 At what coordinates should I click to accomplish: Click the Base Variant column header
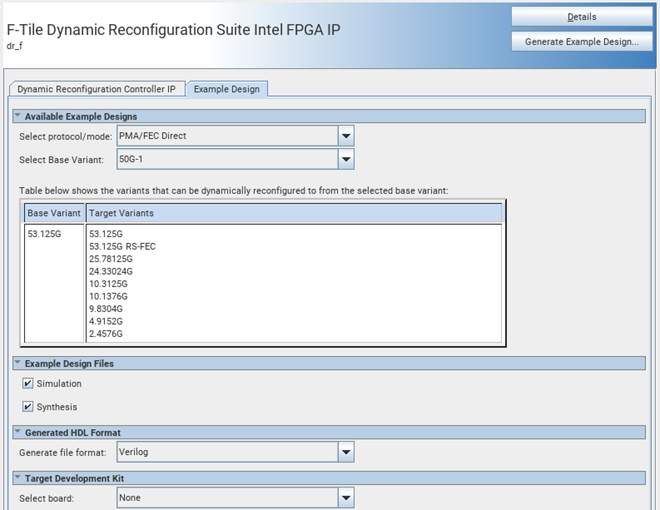click(x=54, y=213)
